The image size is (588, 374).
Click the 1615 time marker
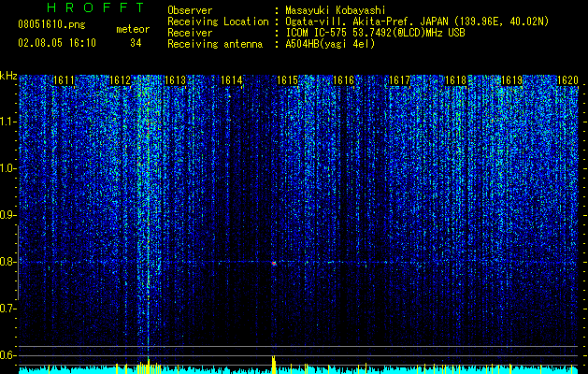point(287,80)
